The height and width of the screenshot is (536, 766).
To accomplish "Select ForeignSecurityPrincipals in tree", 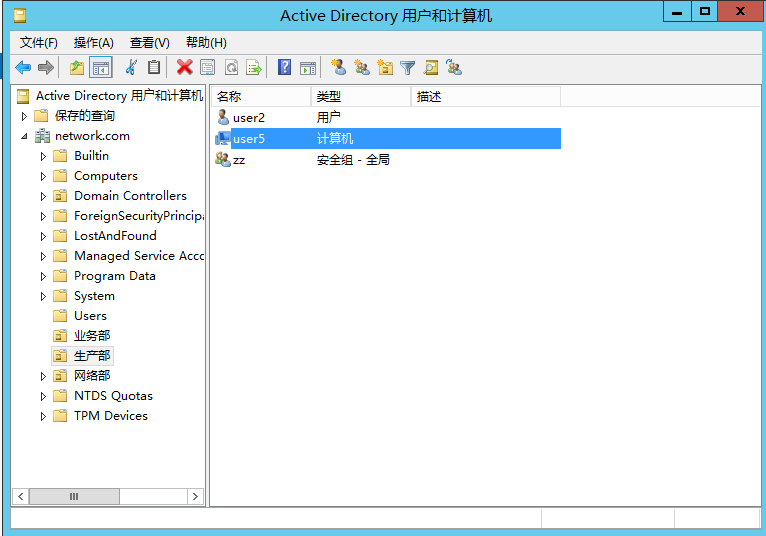I will point(139,215).
